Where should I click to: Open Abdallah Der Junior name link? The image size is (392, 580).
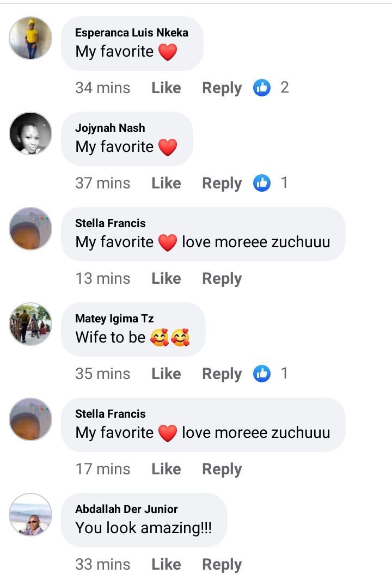click(x=126, y=509)
